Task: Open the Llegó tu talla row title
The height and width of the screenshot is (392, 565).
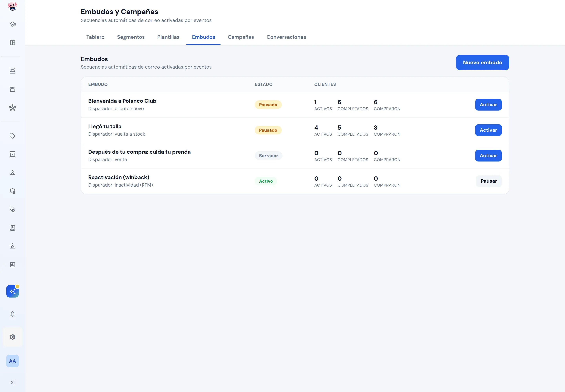Action: pos(105,126)
